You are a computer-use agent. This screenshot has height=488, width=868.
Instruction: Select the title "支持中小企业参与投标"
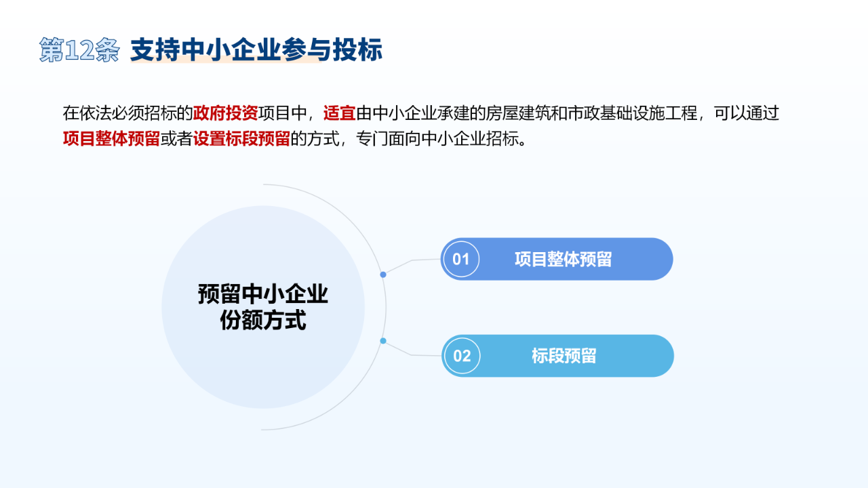256,50
